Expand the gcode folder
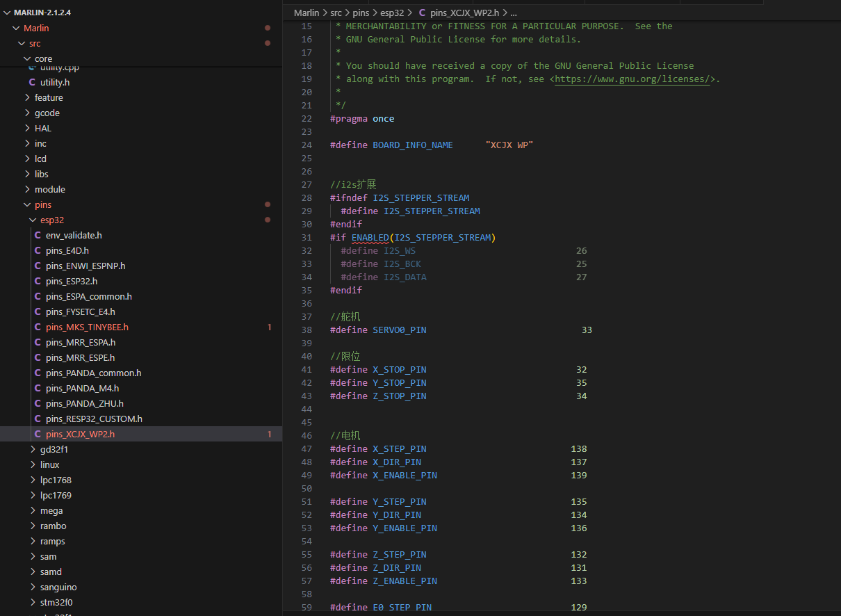Screen dimensions: 841x616 point(28,113)
